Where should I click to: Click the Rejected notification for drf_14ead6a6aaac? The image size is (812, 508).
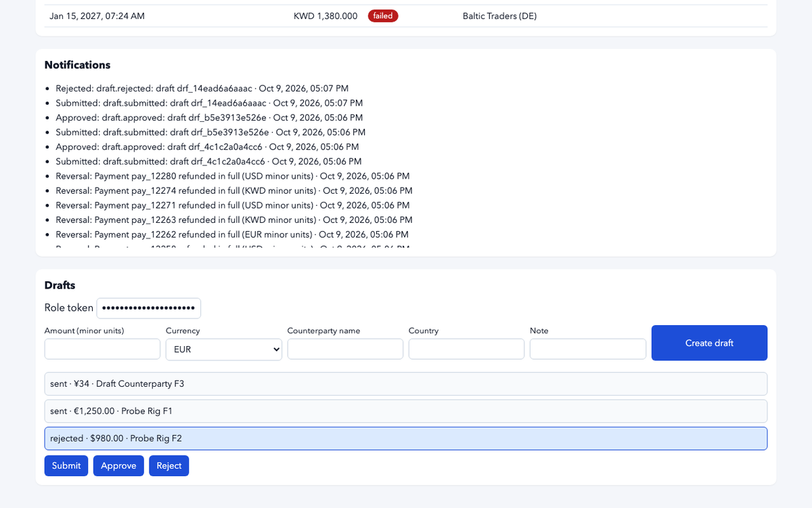[202, 88]
